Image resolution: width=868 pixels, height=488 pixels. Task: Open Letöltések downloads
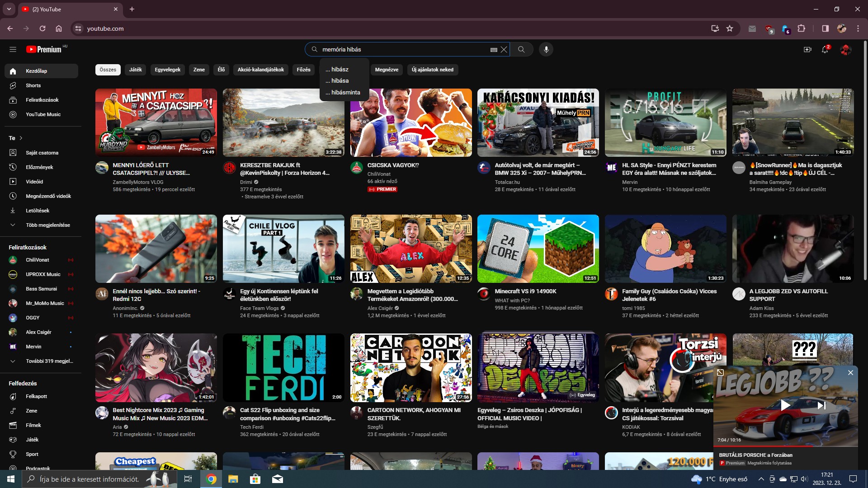[x=41, y=211]
